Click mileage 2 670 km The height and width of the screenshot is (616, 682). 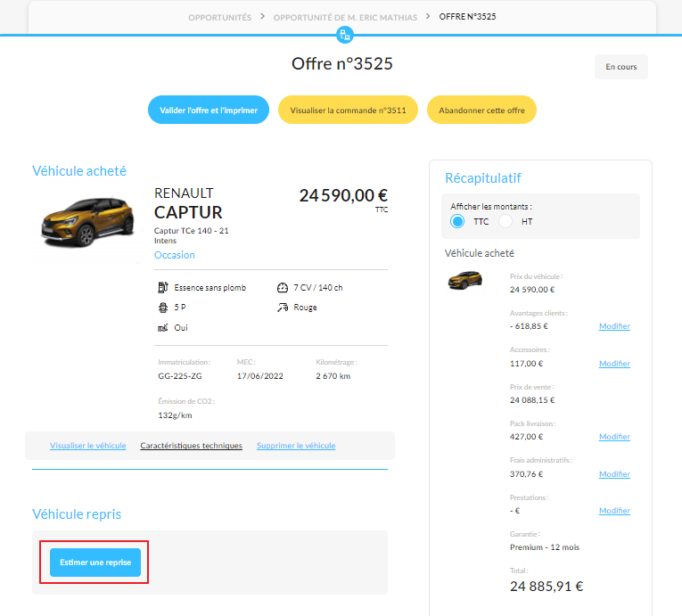[333, 376]
